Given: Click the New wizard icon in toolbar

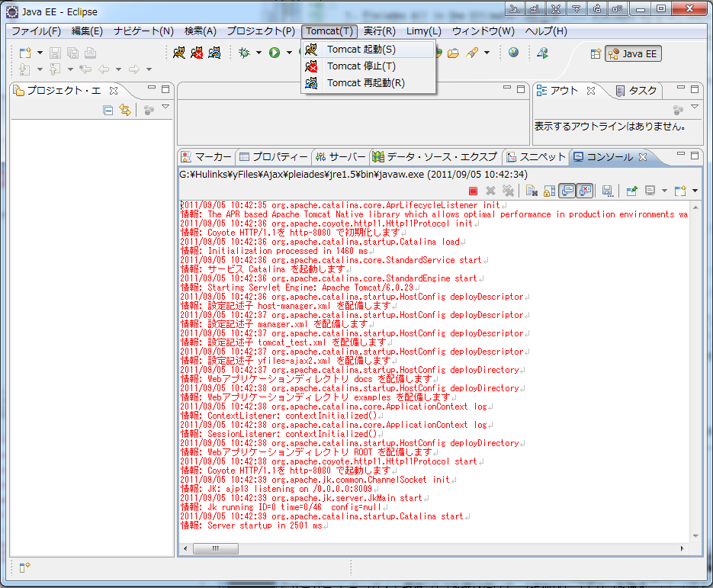Looking at the screenshot, I should 25,53.
